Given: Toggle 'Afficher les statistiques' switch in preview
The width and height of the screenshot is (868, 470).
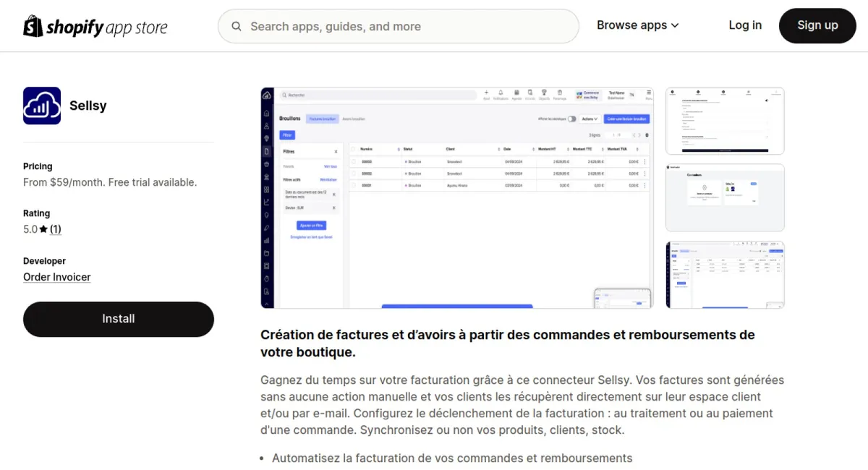Looking at the screenshot, I should 571,119.
